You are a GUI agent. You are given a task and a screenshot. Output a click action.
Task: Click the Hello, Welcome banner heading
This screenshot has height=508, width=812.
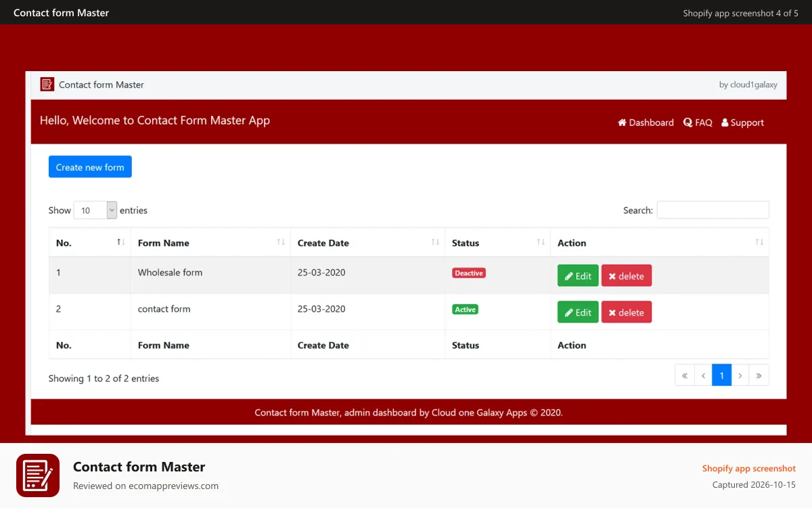155,121
